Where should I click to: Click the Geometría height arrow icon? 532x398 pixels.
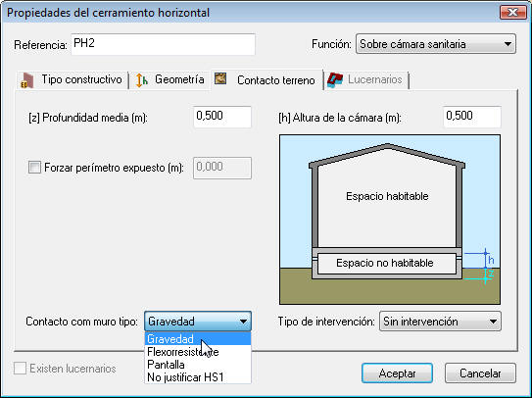pyautogui.click(x=141, y=80)
